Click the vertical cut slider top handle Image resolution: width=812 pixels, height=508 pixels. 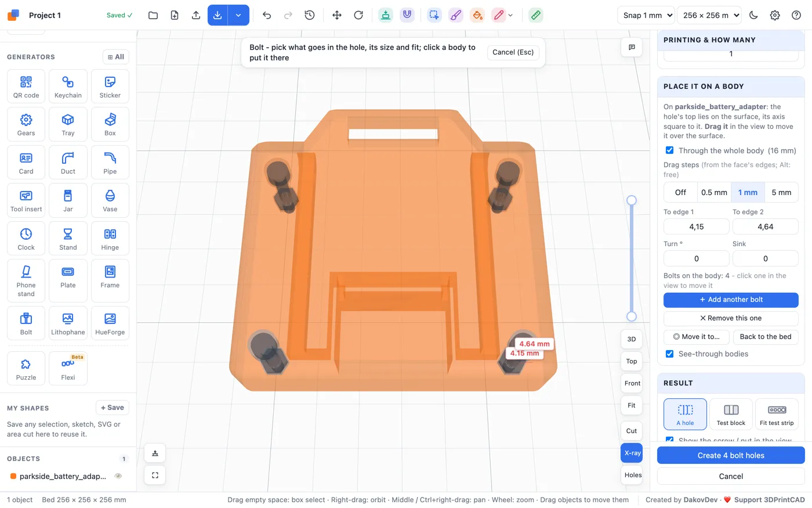pyautogui.click(x=632, y=200)
